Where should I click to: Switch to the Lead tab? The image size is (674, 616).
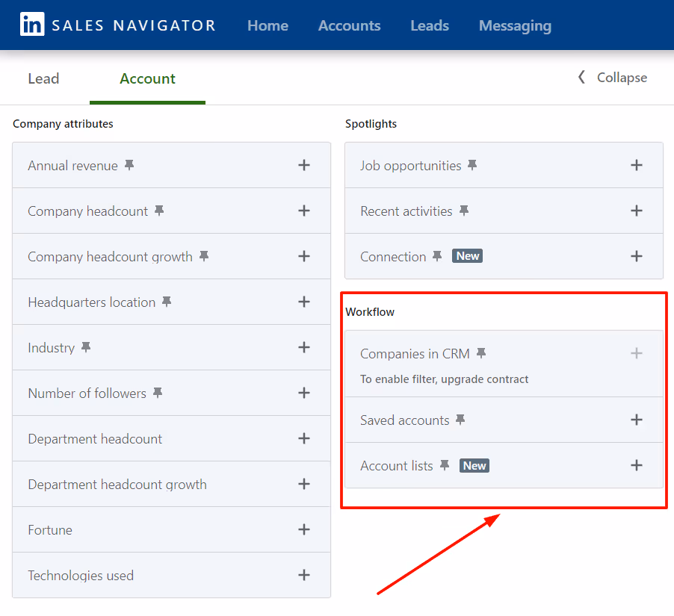tap(43, 78)
